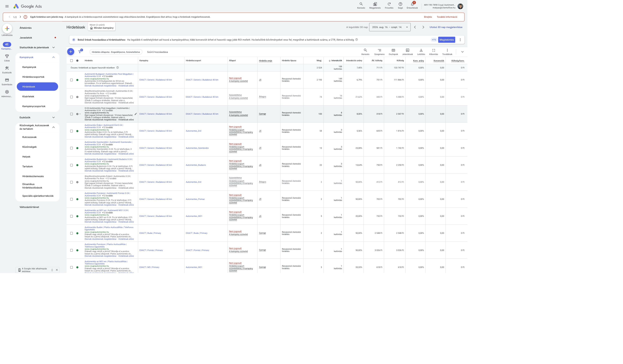Check the Autómentés Budán ad row checkbox

pyautogui.click(x=71, y=233)
